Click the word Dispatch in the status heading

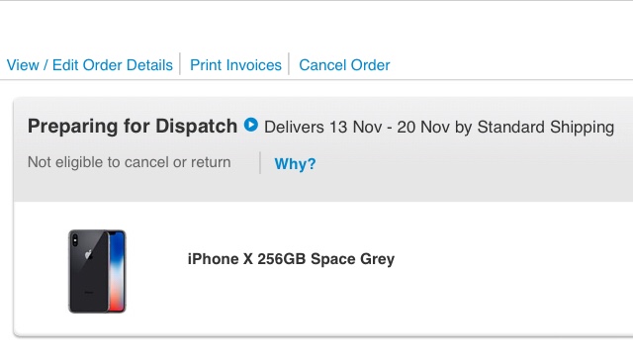[196, 127]
